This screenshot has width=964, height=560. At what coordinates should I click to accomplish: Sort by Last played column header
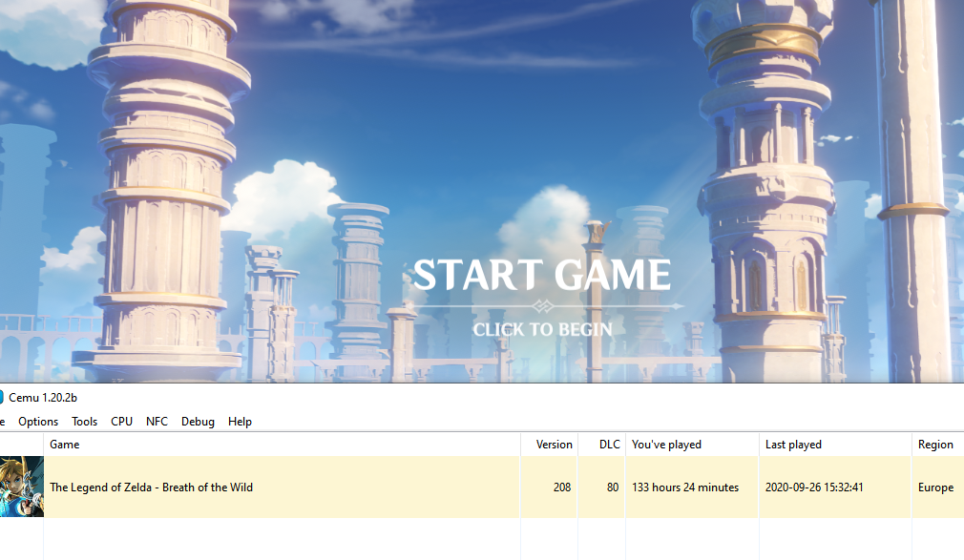coord(835,445)
